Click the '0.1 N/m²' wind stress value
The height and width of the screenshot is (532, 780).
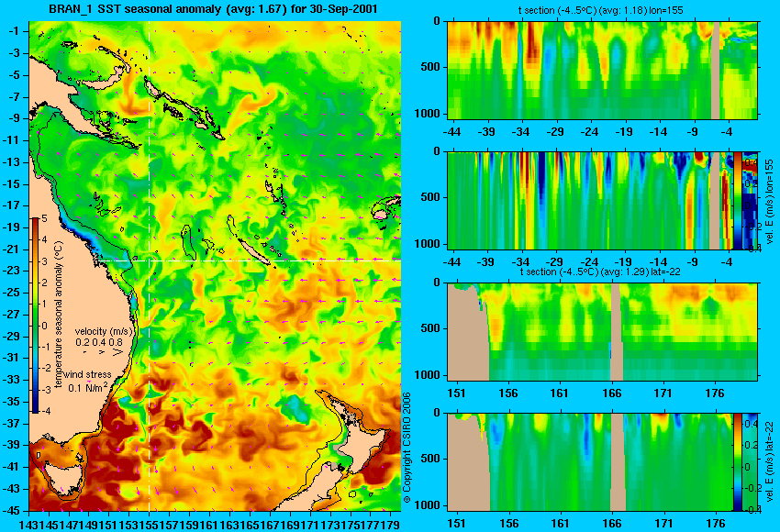pyautogui.click(x=87, y=387)
